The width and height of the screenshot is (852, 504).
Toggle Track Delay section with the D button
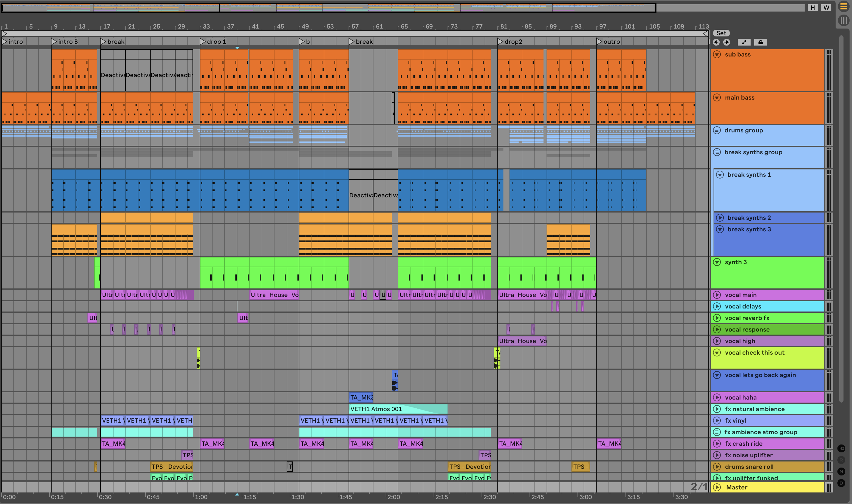[841, 483]
